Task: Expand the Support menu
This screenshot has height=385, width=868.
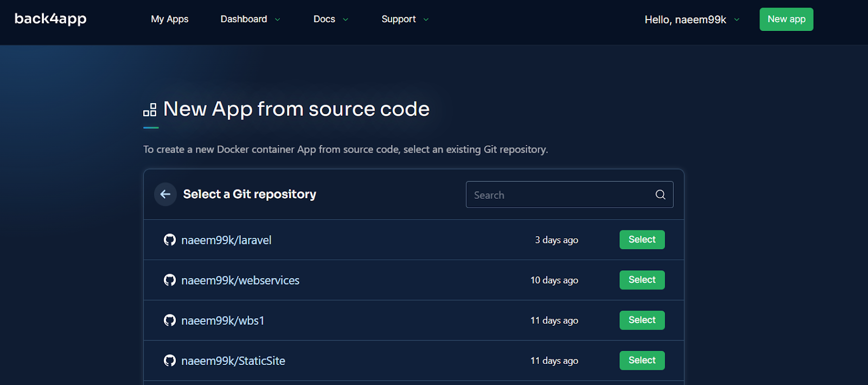Action: coord(405,19)
